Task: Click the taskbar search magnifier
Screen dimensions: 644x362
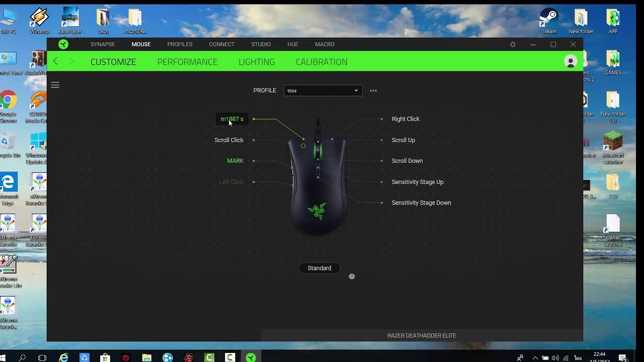Action: coord(22,357)
